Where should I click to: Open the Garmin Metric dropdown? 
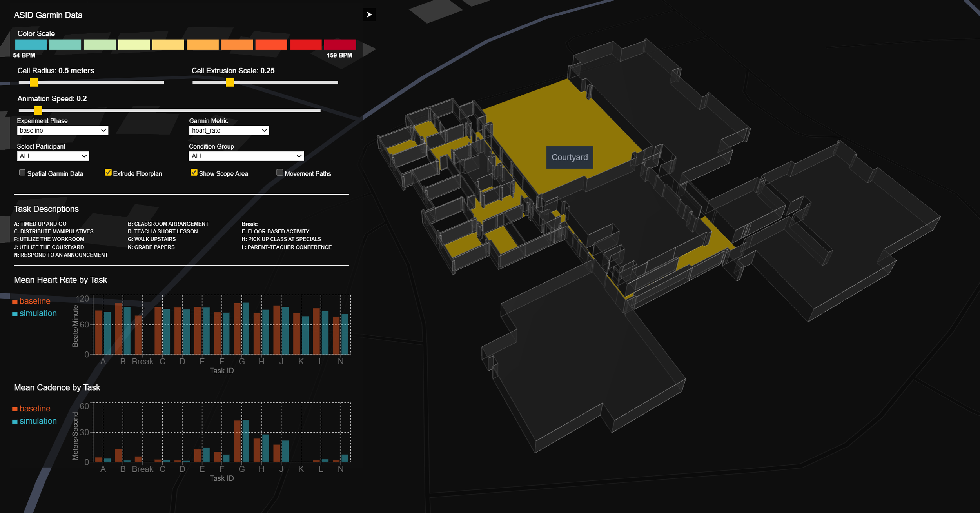[229, 130]
